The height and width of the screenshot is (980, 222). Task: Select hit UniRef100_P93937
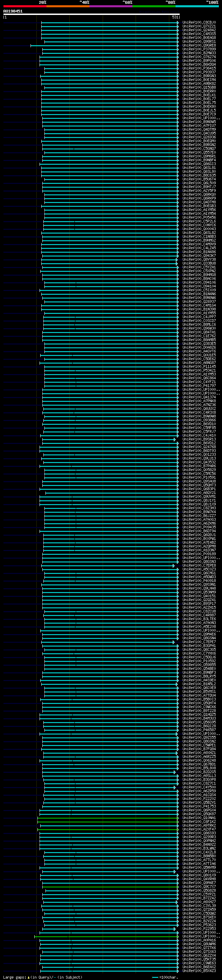tap(199, 72)
